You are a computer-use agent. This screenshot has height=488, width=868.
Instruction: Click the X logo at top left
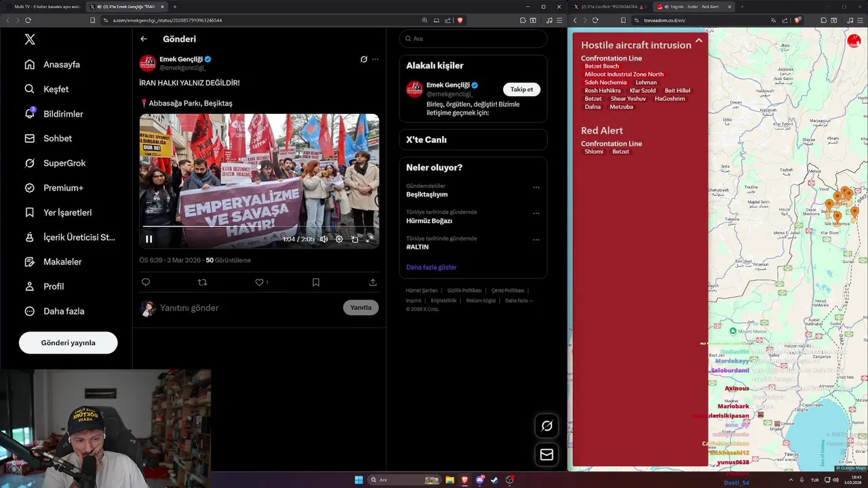[30, 39]
